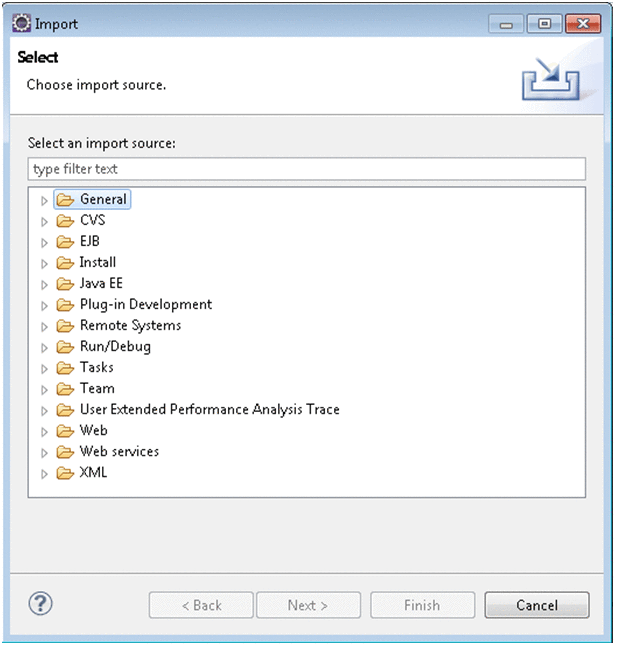This screenshot has width=617, height=647.
Task: Click the Web services folder icon
Action: click(x=65, y=452)
